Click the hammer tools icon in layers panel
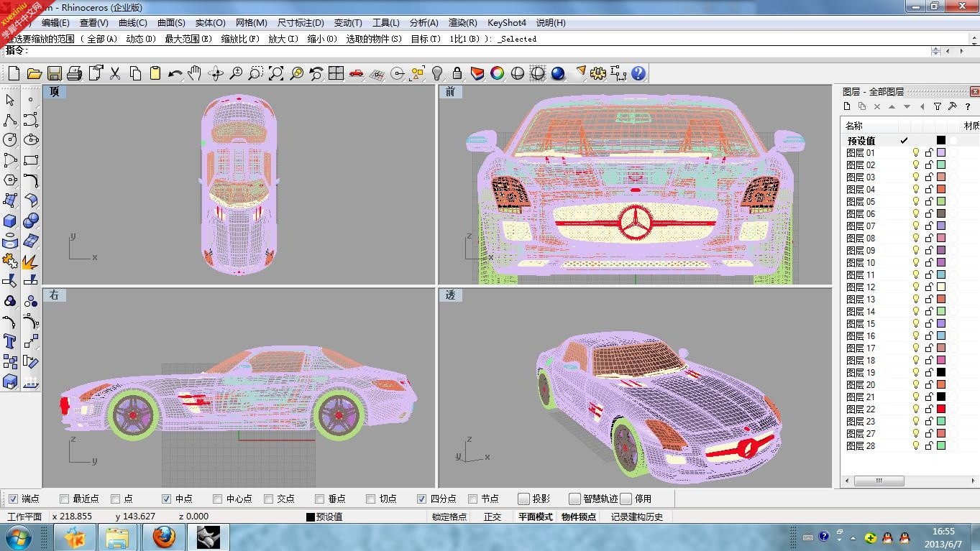 (953, 106)
